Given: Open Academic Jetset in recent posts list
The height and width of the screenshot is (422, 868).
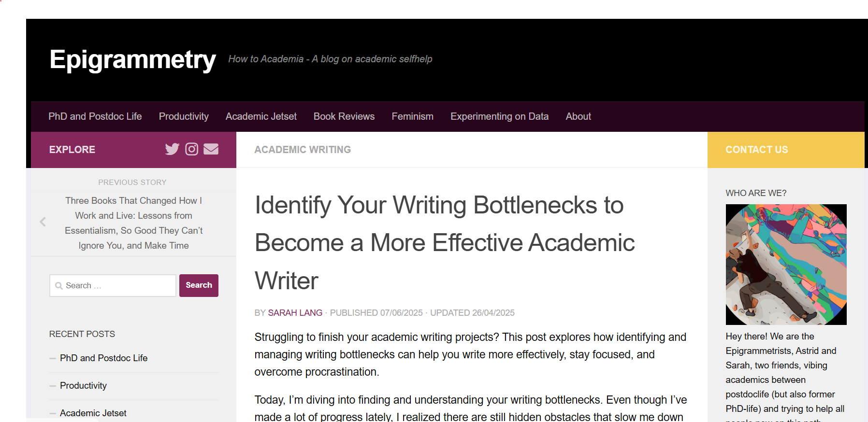Looking at the screenshot, I should pyautogui.click(x=93, y=413).
